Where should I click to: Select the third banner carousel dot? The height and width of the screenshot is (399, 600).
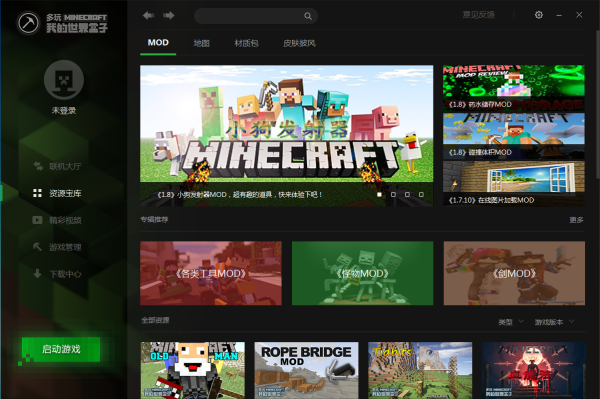[x=407, y=194]
